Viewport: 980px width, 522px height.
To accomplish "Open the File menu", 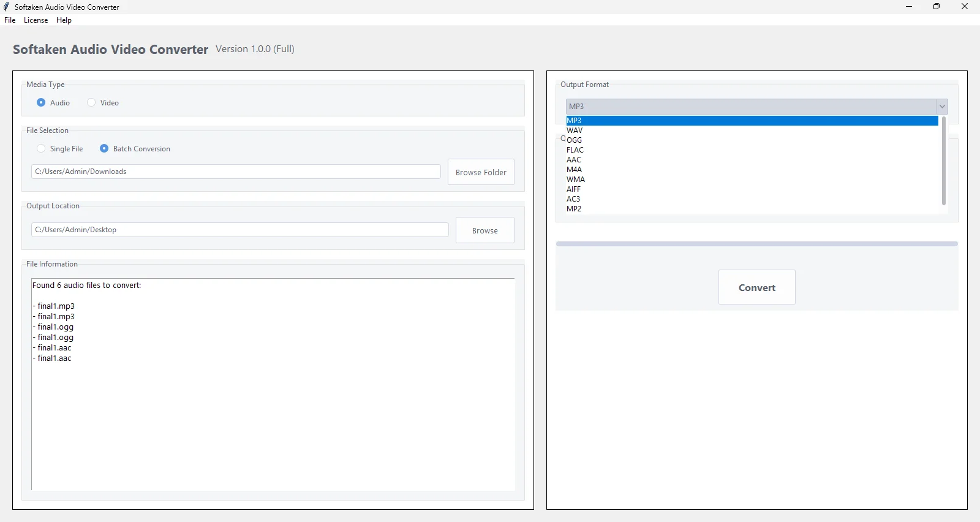I will [10, 20].
